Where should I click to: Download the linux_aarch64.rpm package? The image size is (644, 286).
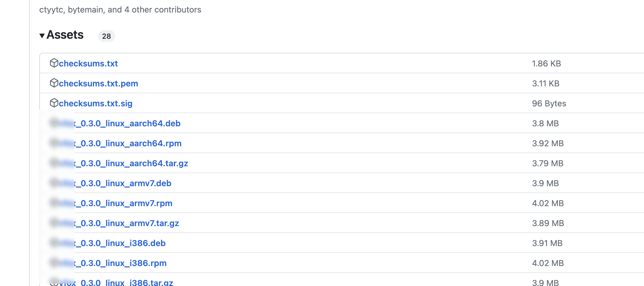tap(120, 143)
